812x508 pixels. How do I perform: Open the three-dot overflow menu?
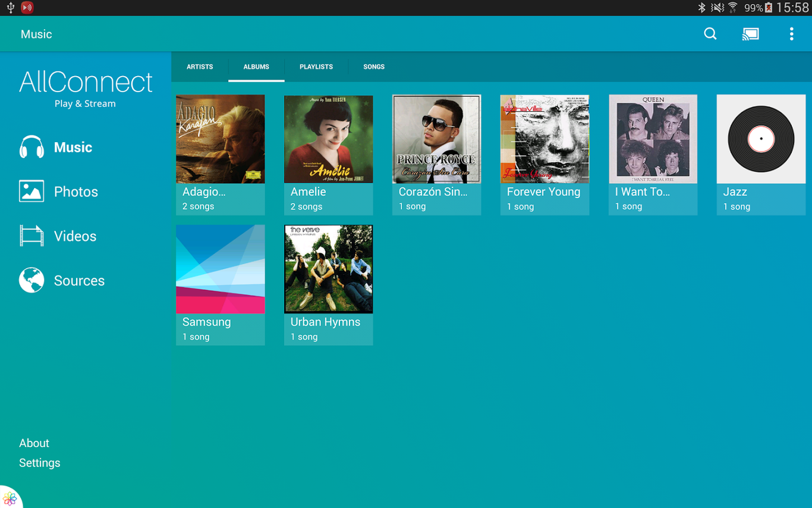click(791, 34)
